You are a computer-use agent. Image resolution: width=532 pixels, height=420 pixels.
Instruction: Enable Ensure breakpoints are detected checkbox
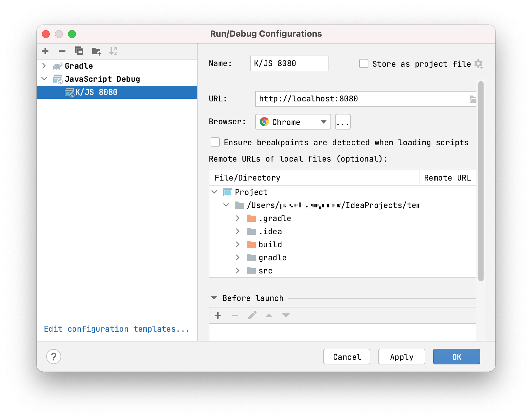click(215, 142)
